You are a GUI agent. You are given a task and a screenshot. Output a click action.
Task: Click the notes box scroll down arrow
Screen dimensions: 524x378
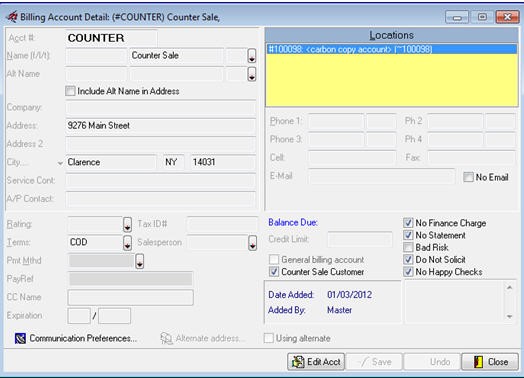[x=509, y=316]
